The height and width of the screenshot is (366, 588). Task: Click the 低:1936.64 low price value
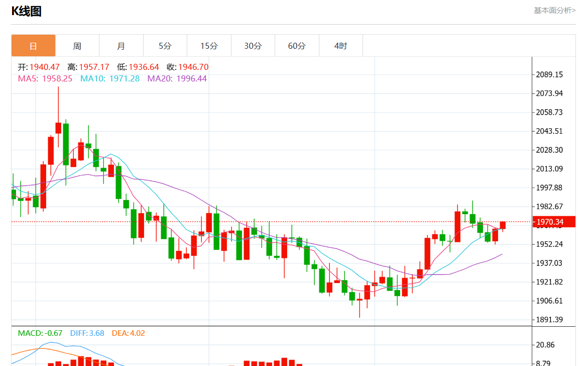138,67
